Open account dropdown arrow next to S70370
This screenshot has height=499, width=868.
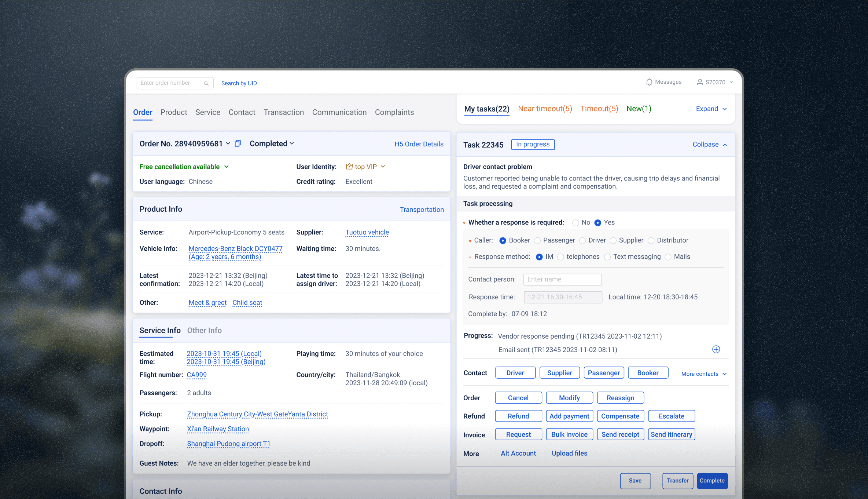coord(731,82)
